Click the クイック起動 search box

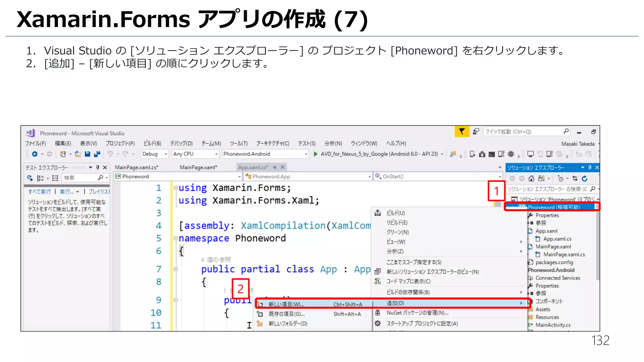tap(527, 132)
